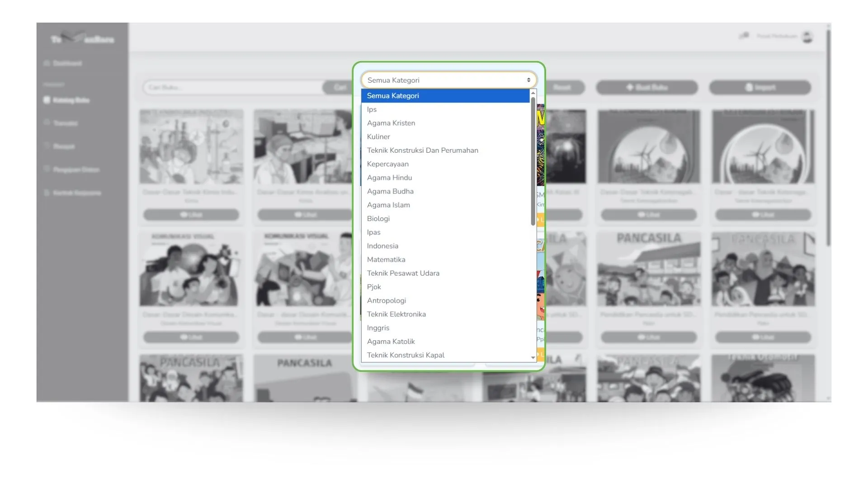Click the category list scrollbar thumb
Screen dimensions: 868x488
[x=533, y=160]
